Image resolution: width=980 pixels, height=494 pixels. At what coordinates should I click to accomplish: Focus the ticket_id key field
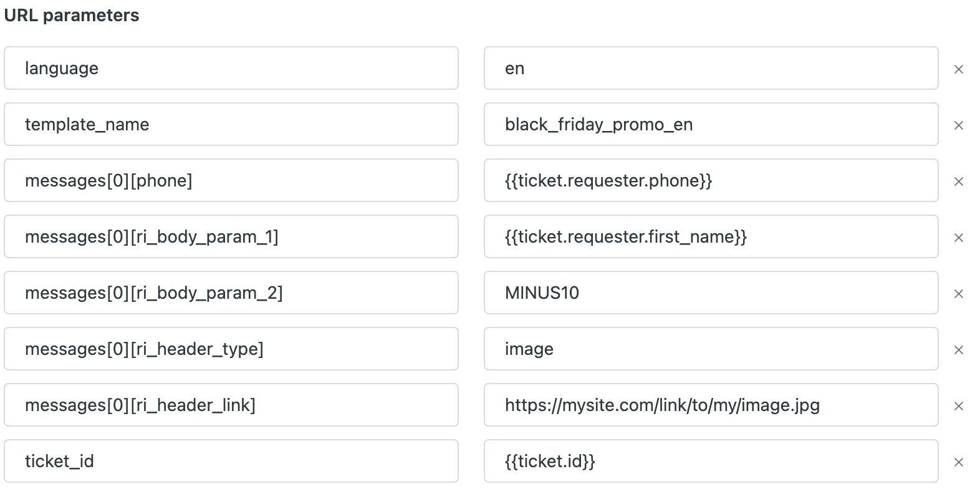(x=231, y=461)
